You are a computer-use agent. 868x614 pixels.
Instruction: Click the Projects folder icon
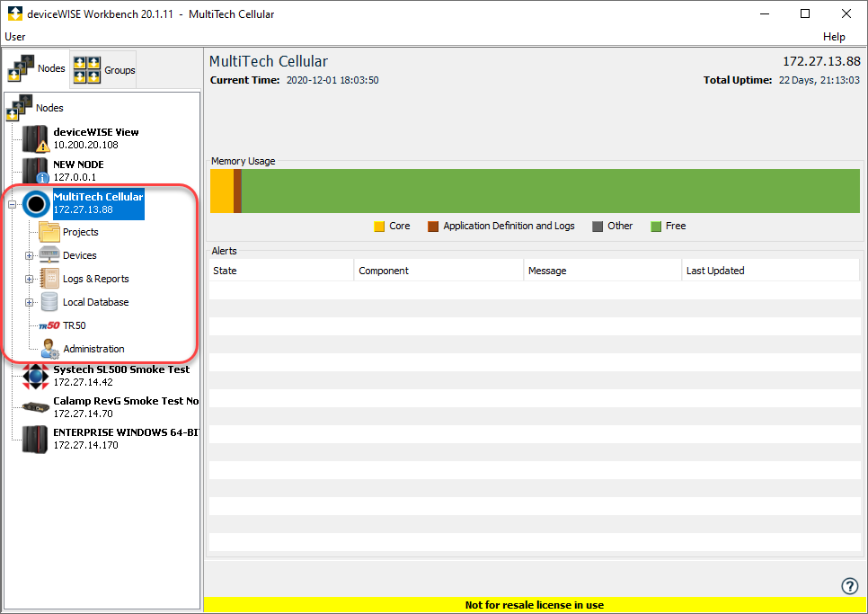[49, 232]
